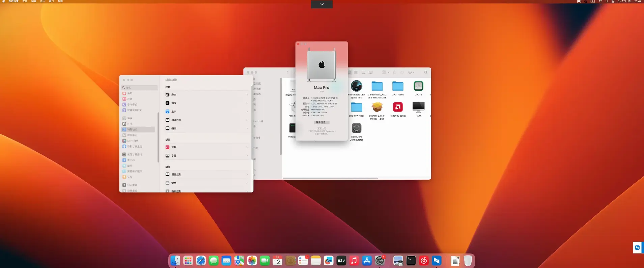Screen dimensions: 644x268
Task: Open Blackmagic Disk Speed Test app
Action: pyautogui.click(x=356, y=86)
